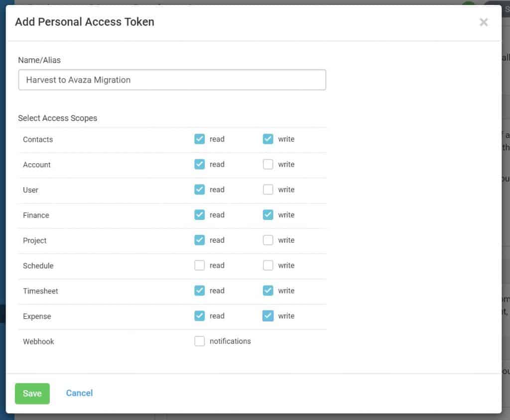Screen dimensions: 510x420
Task: Grant write access for User scope
Action: click(x=268, y=190)
